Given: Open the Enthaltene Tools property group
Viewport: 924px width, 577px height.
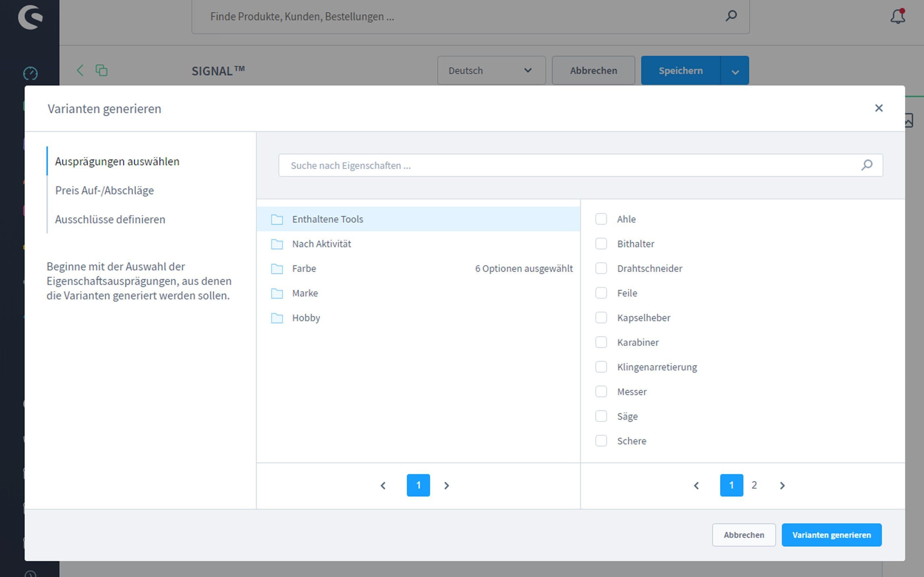Looking at the screenshot, I should click(328, 219).
